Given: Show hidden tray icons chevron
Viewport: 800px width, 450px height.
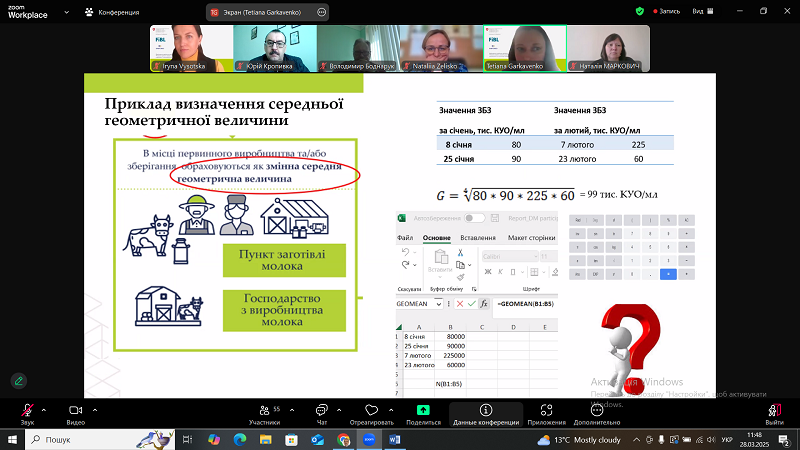Looking at the screenshot, I should (637, 440).
